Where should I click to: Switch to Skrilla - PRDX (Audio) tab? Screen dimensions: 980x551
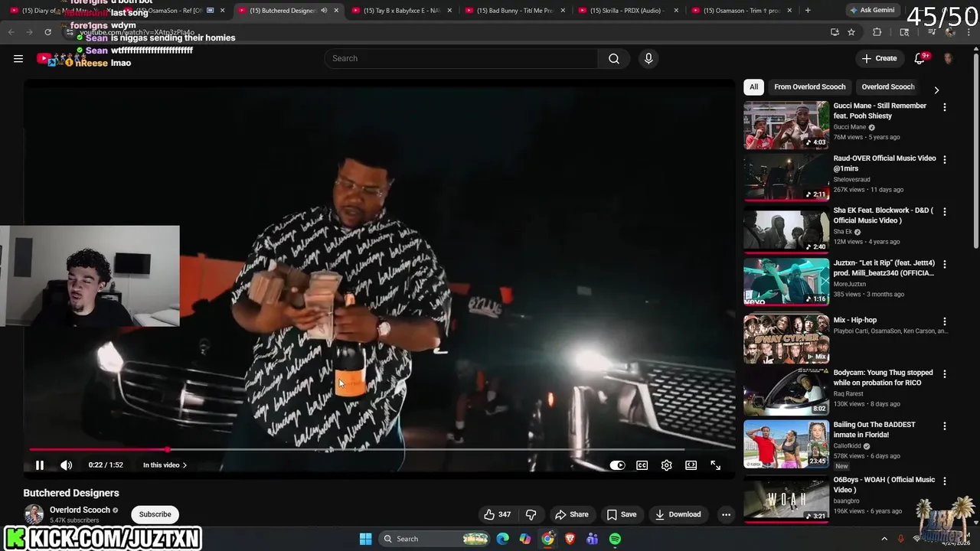tap(628, 11)
